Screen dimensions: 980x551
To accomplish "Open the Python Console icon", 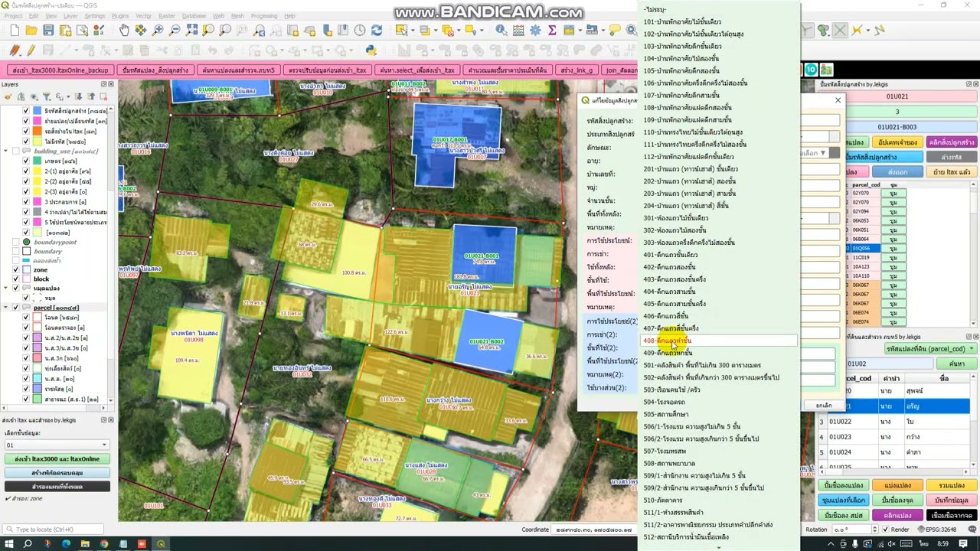I will [x=371, y=51].
